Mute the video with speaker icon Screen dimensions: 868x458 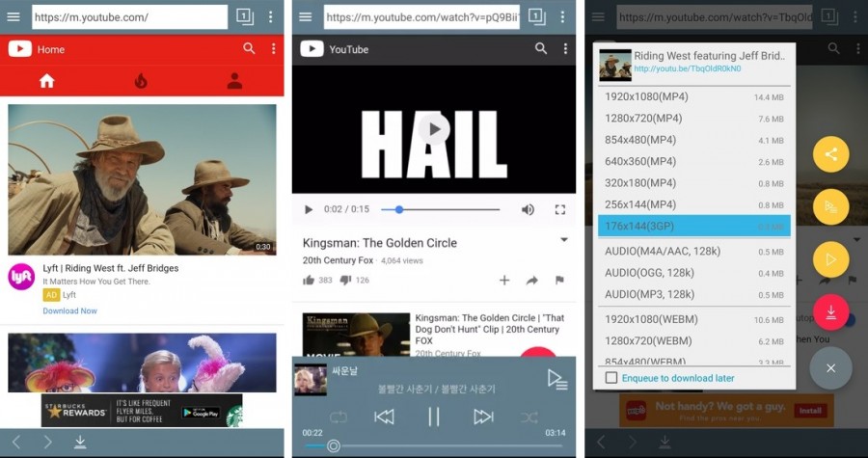click(x=528, y=209)
